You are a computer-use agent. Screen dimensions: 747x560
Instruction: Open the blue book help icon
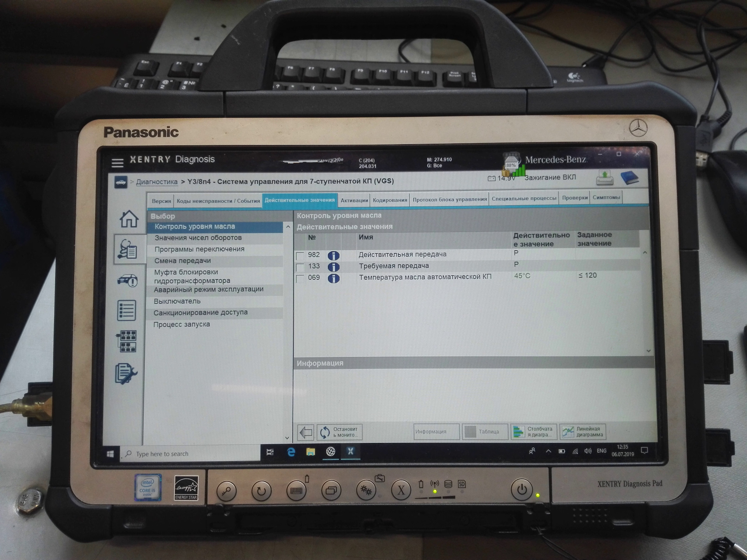coord(629,178)
